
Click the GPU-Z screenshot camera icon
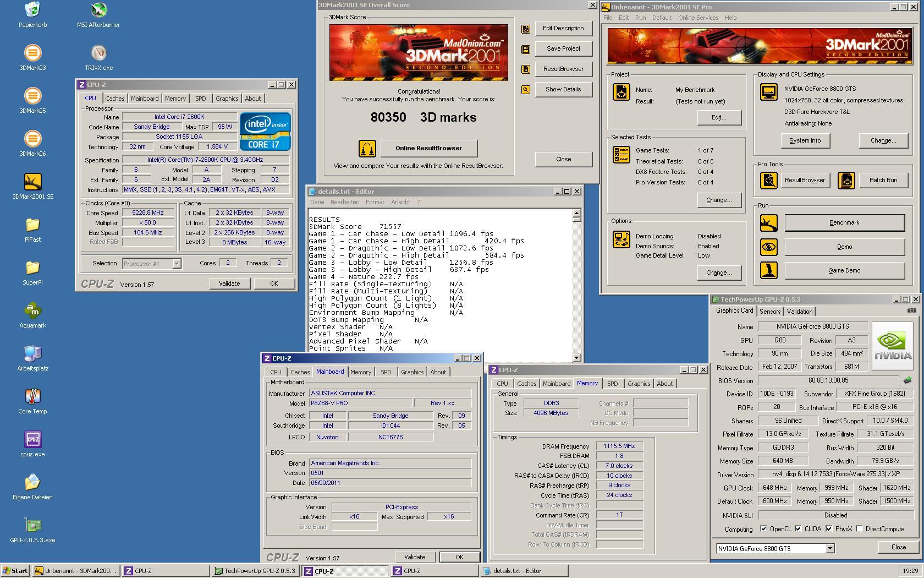pos(911,310)
